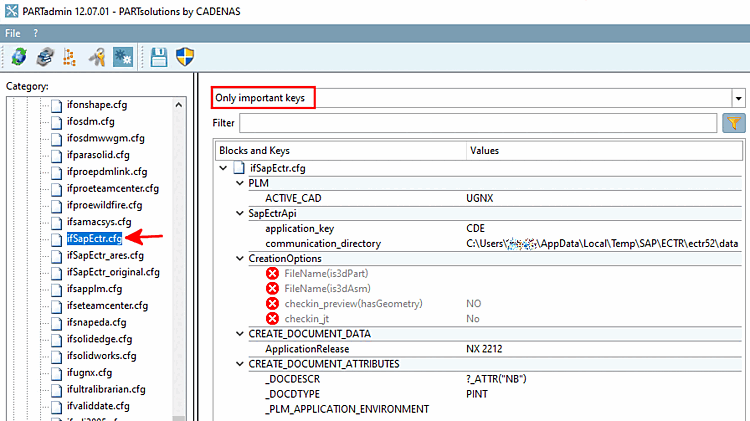The image size is (750, 421).
Task: Select ifparasolid.cfg in category tree
Action: tap(98, 155)
